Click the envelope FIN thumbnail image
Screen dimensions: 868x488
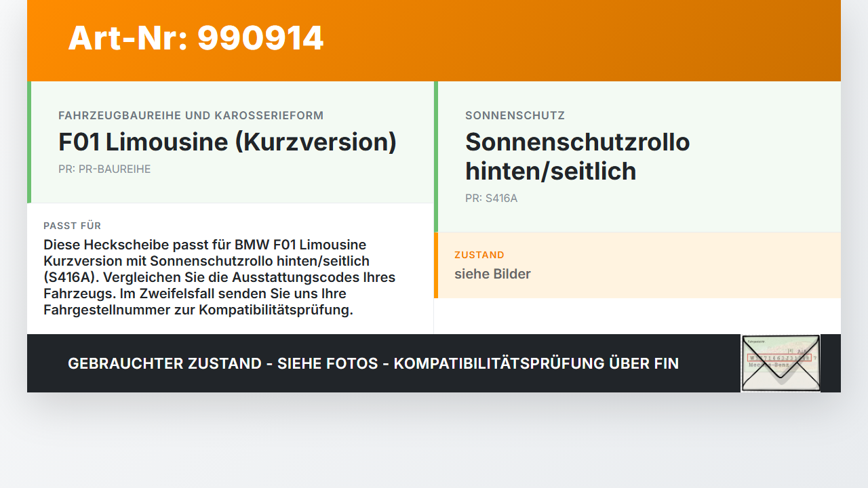[x=781, y=363]
